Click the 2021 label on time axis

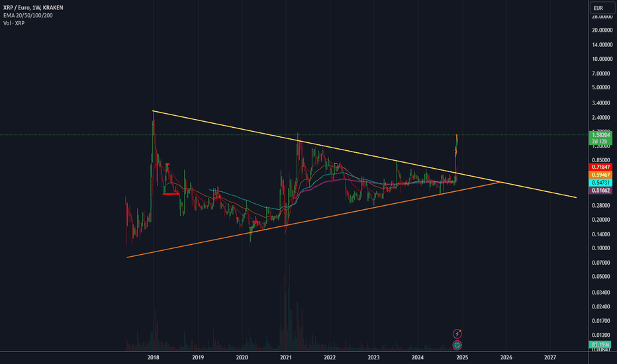tap(286, 357)
